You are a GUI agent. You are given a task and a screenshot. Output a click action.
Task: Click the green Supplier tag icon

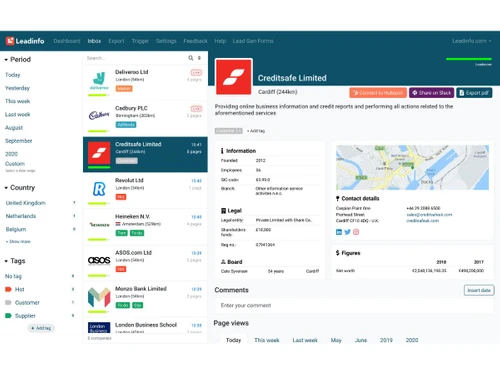click(8, 316)
